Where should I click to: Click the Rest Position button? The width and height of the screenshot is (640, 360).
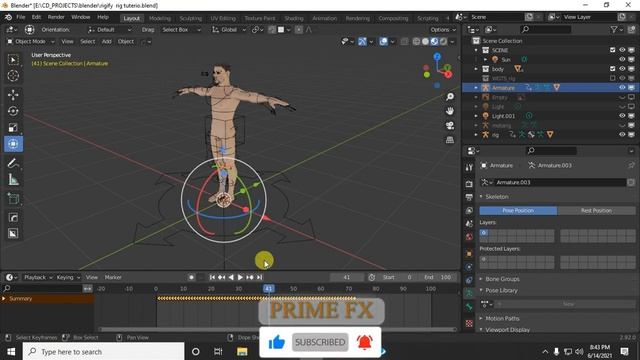tap(596, 211)
